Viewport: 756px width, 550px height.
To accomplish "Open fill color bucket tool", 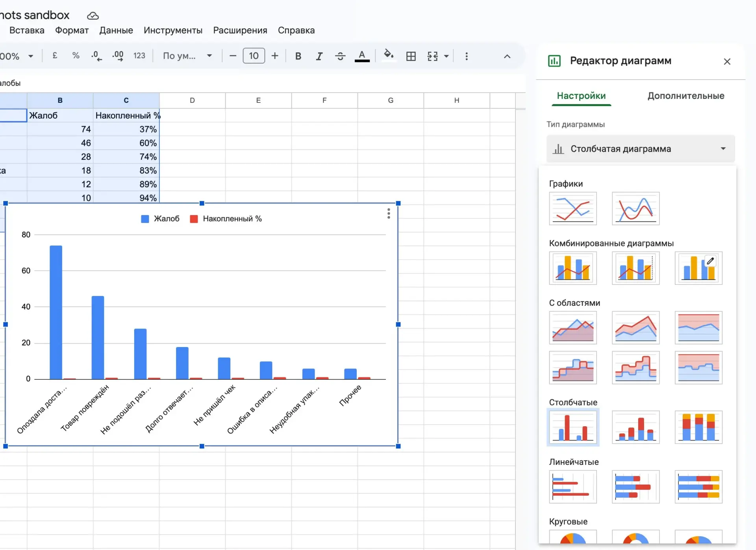I will click(x=389, y=55).
